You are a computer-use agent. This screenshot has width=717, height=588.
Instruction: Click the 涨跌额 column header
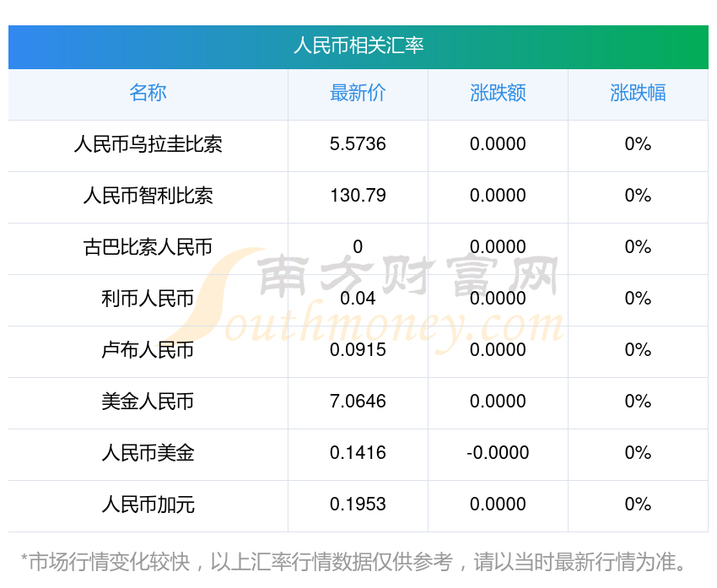tap(498, 93)
